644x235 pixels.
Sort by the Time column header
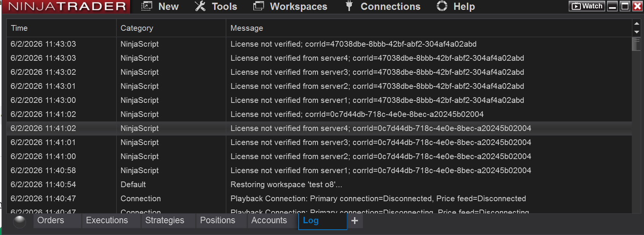pos(19,28)
